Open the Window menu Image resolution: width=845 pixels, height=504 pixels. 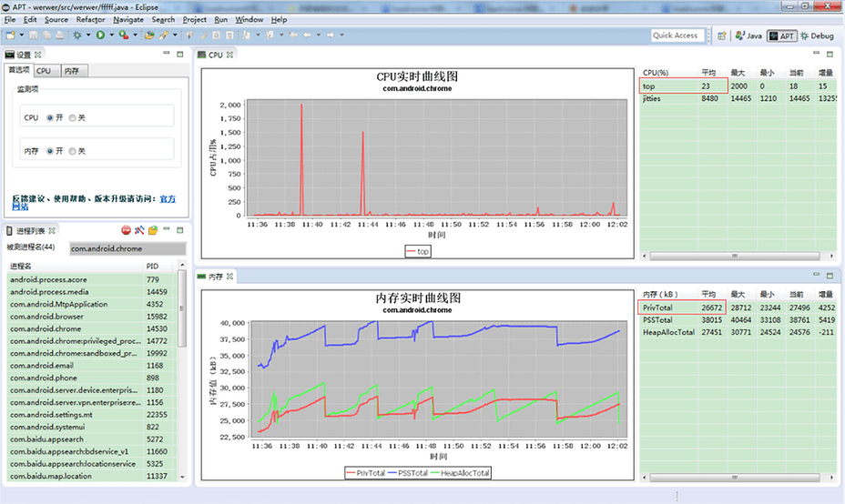249,19
